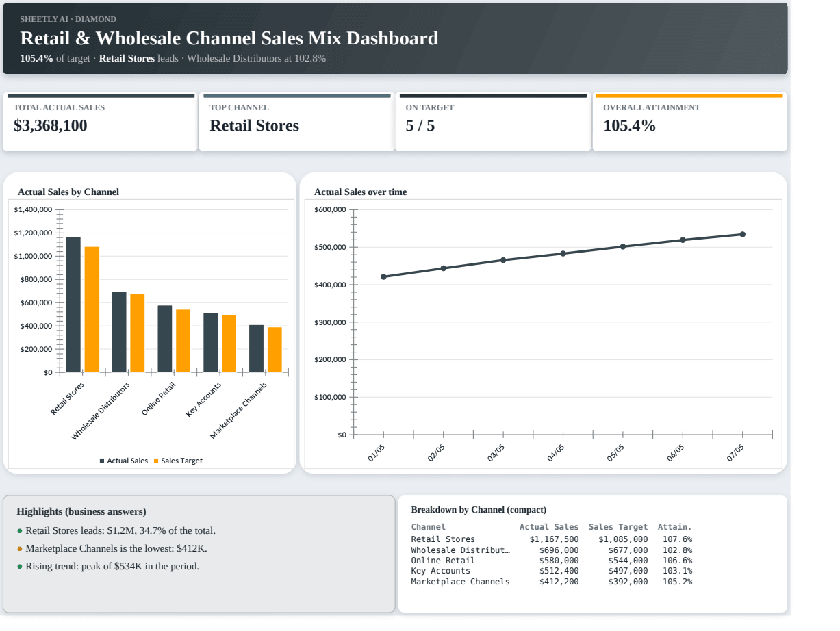
Task: Click the 05/05 data point on the line chart
Action: click(623, 246)
